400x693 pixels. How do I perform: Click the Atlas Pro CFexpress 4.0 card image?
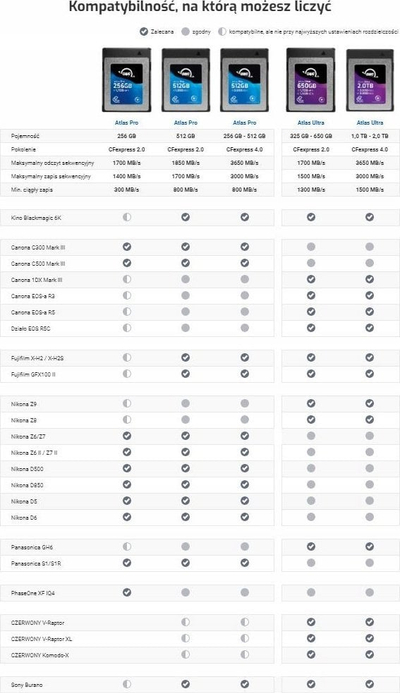point(244,80)
